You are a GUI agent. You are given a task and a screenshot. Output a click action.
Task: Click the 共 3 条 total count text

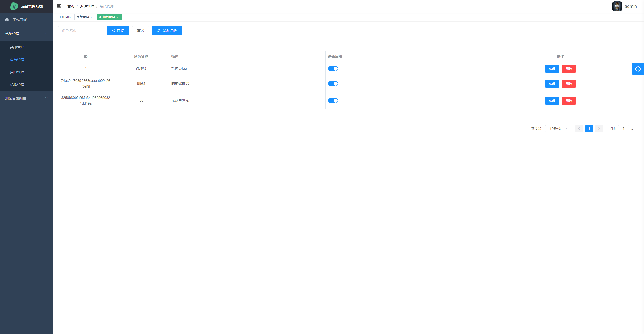(536, 128)
